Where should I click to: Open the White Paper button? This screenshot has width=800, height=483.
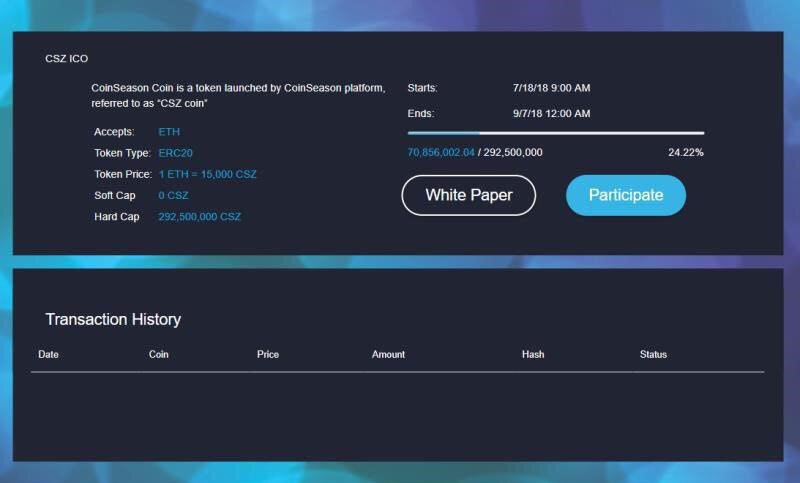tap(468, 195)
